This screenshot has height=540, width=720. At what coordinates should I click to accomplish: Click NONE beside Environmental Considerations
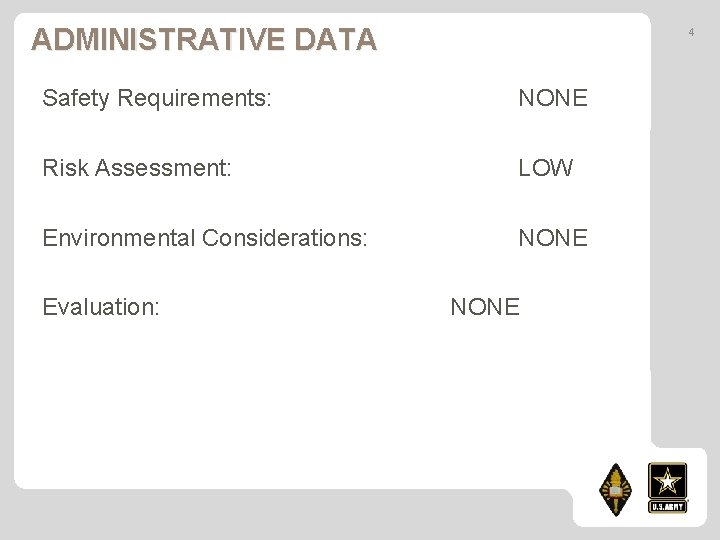tap(553, 238)
